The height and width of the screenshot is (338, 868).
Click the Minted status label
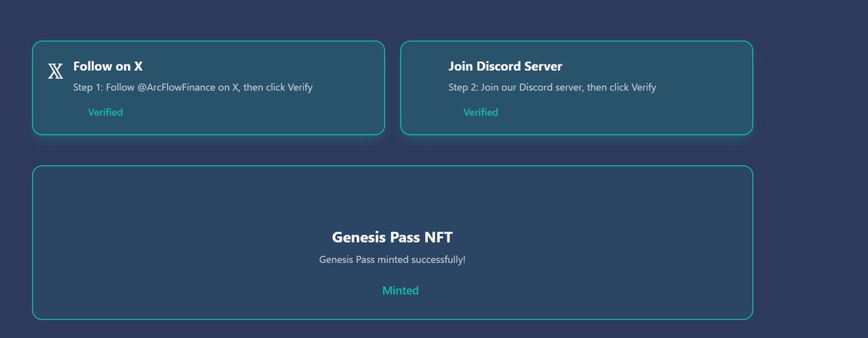pyautogui.click(x=400, y=290)
